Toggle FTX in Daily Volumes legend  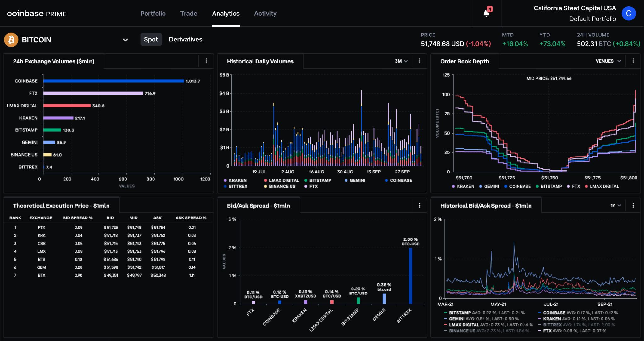(x=311, y=186)
